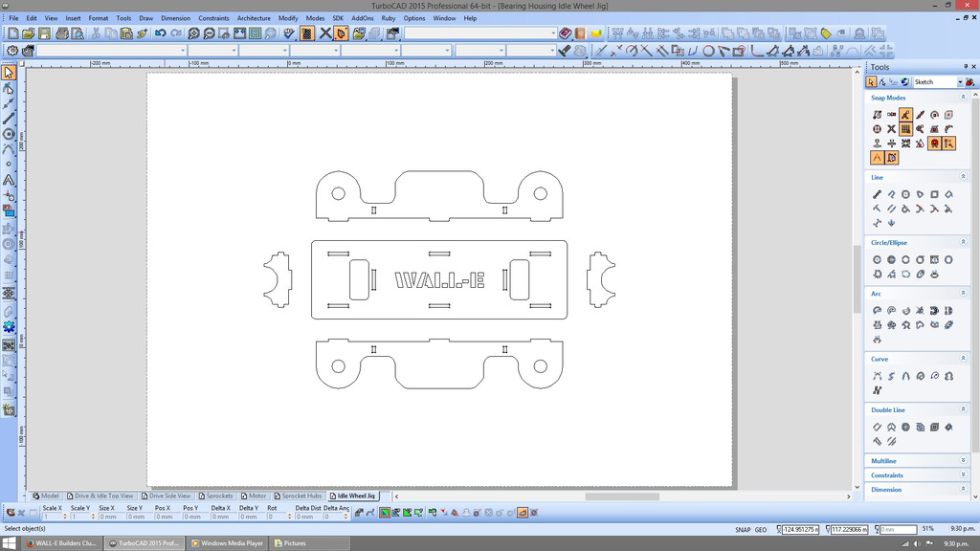Screen dimensions: 980x551
Task: Open the Pictures taskbar button
Action: pyautogui.click(x=308, y=543)
